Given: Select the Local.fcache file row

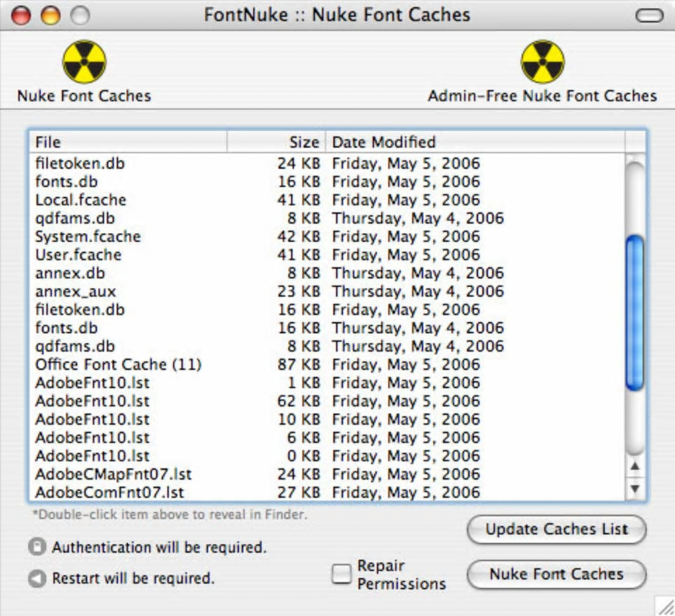Looking at the screenshot, I should [80, 200].
